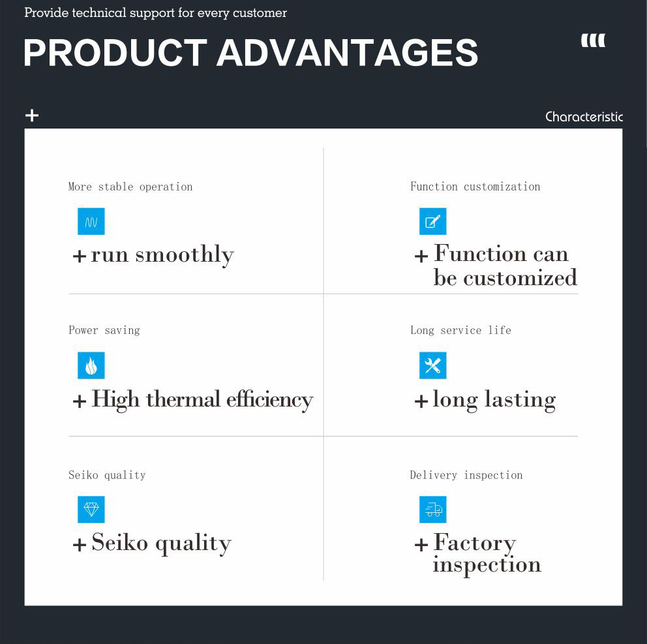The image size is (647, 644).
Task: Click the white plus icon above the panel
Action: click(x=32, y=115)
